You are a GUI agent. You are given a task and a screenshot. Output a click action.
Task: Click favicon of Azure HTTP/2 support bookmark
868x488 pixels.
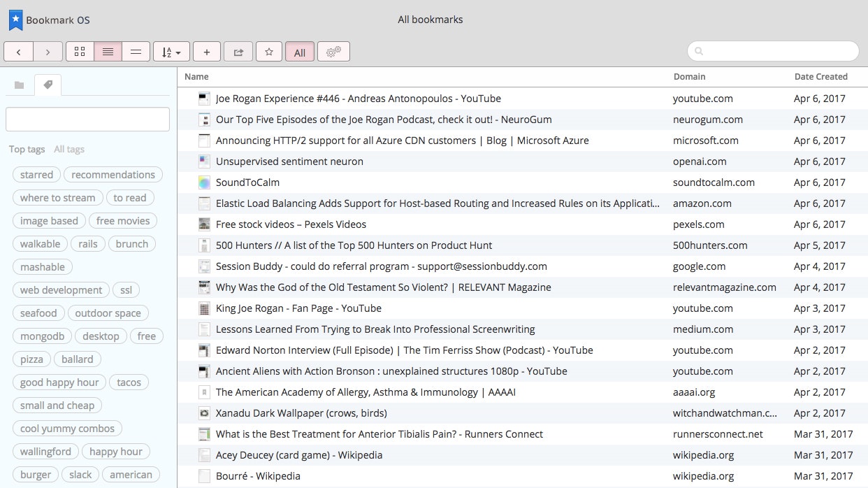204,141
